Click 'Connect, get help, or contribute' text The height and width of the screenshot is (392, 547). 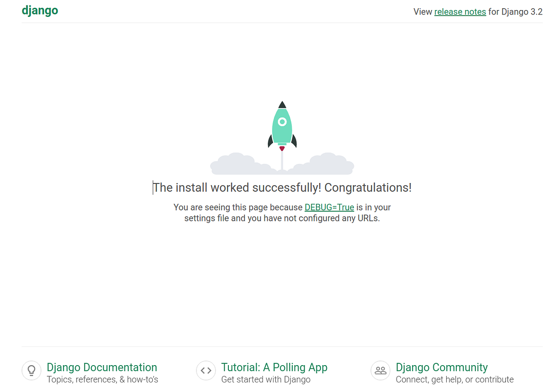454,379
